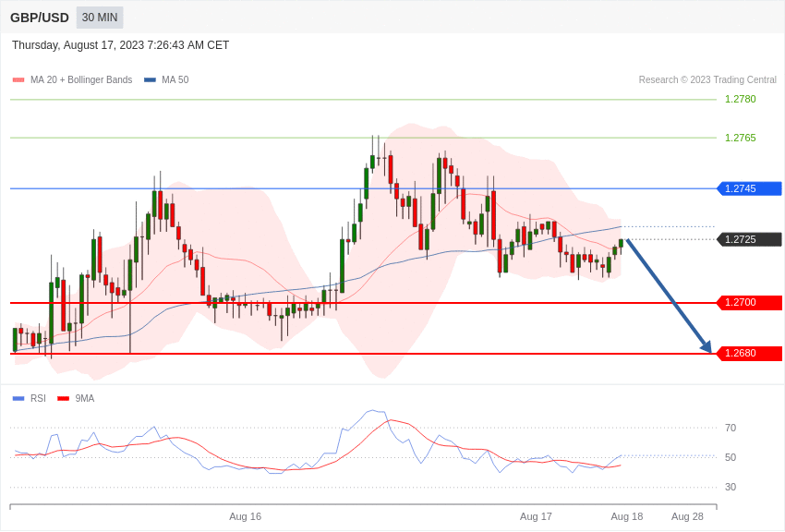
Task: Select the 1.2780 resistance level label
Action: 741,99
